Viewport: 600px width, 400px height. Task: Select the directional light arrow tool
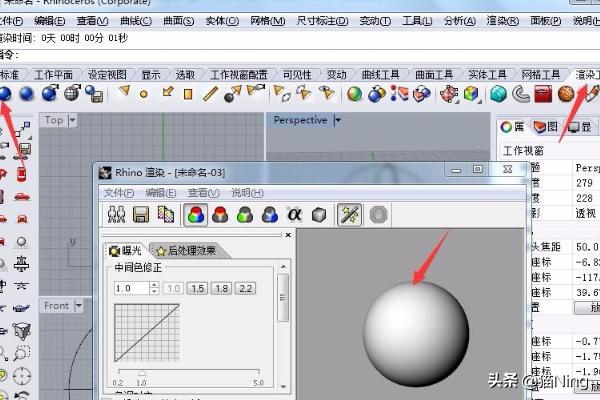[x=167, y=92]
